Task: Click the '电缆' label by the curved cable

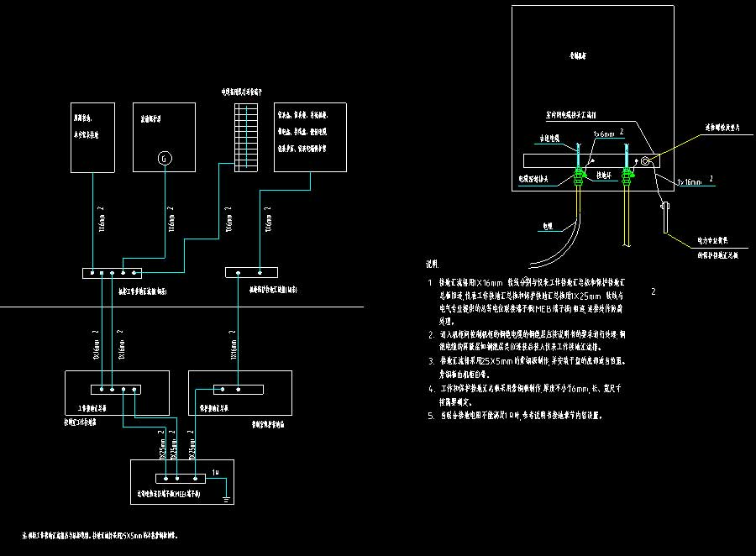Action: pyautogui.click(x=548, y=226)
